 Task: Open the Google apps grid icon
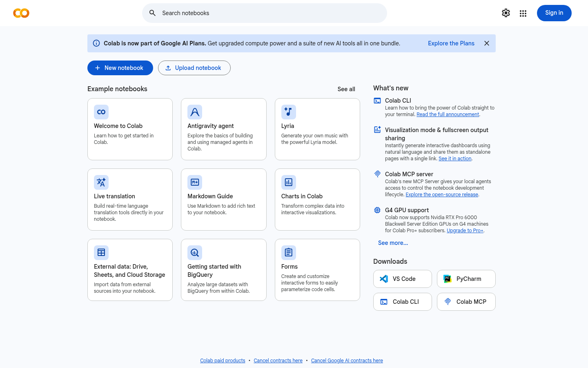click(x=523, y=13)
